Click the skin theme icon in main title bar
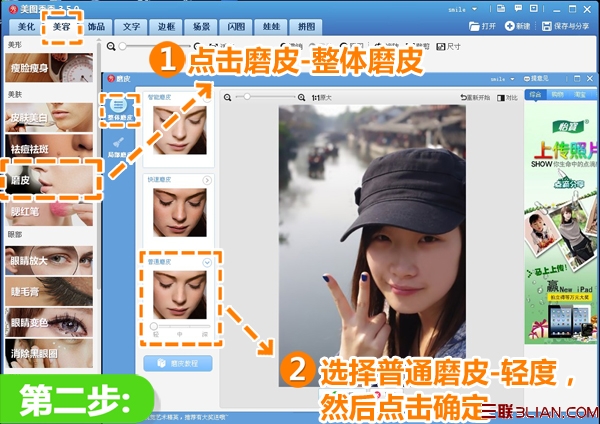The image size is (600, 424). click(x=501, y=8)
